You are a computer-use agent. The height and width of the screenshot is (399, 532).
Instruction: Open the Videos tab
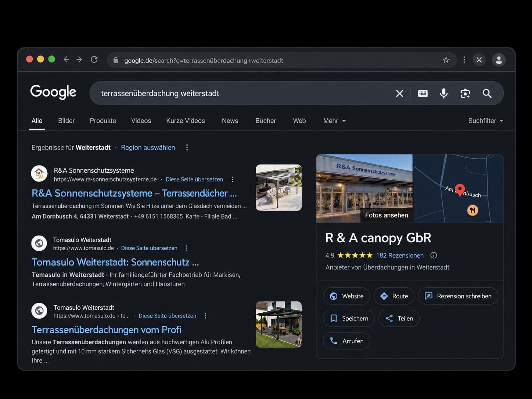pos(141,121)
